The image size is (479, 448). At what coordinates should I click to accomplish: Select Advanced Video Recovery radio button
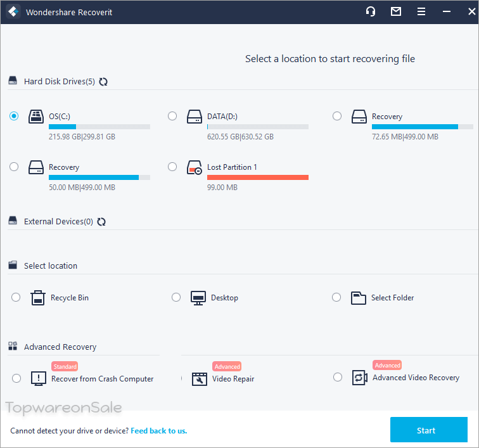pyautogui.click(x=338, y=377)
